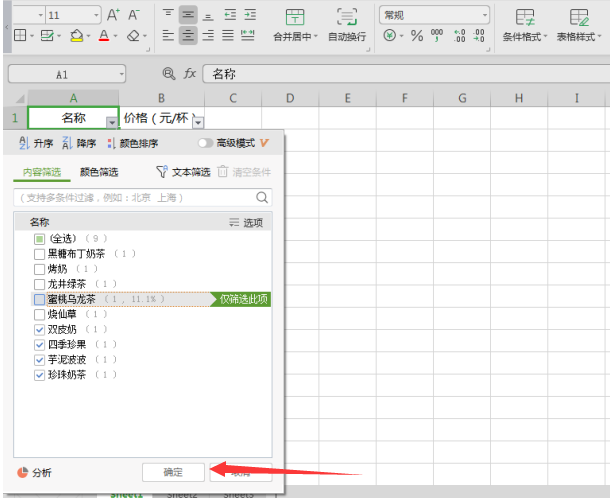Apply middle vertical alignment
The width and height of the screenshot is (610, 498).
pyautogui.click(x=188, y=15)
